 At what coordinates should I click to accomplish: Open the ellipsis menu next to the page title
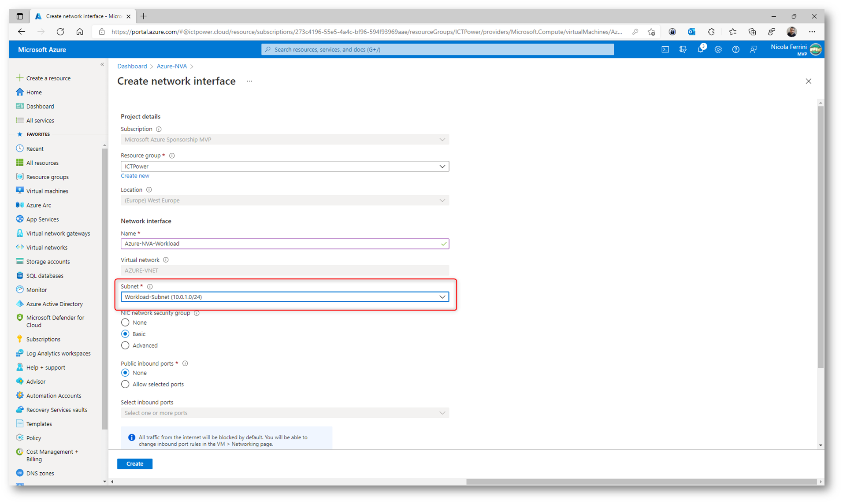249,81
